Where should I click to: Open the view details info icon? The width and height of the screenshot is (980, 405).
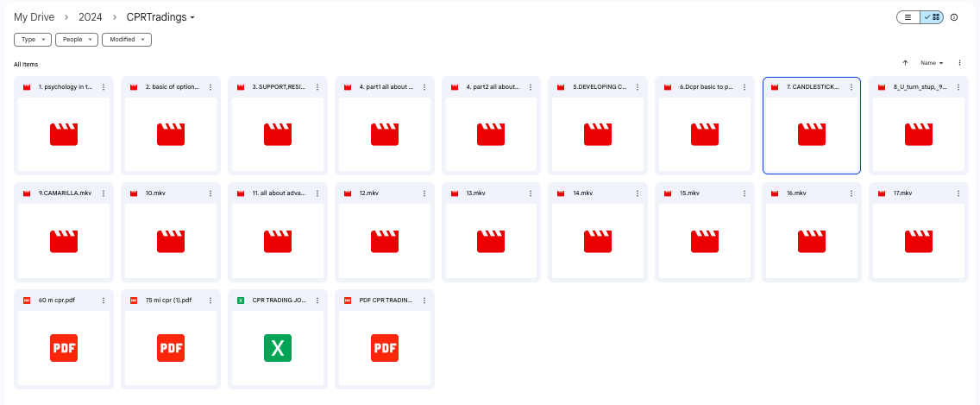point(954,17)
